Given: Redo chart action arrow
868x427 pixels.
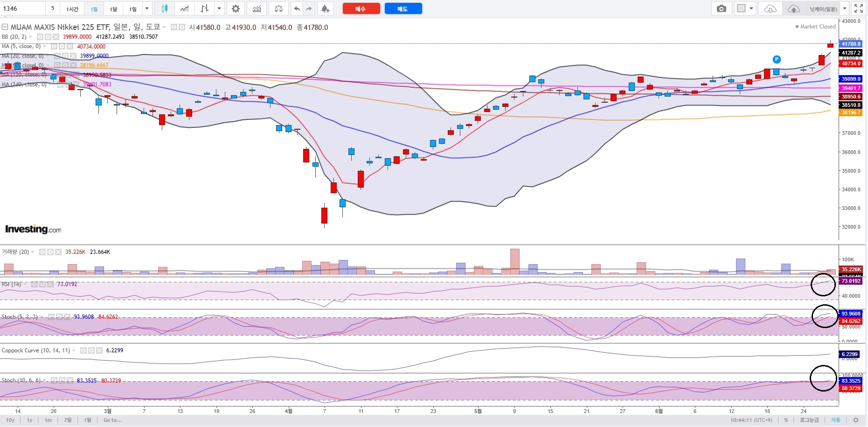Looking at the screenshot, I should 309,8.
